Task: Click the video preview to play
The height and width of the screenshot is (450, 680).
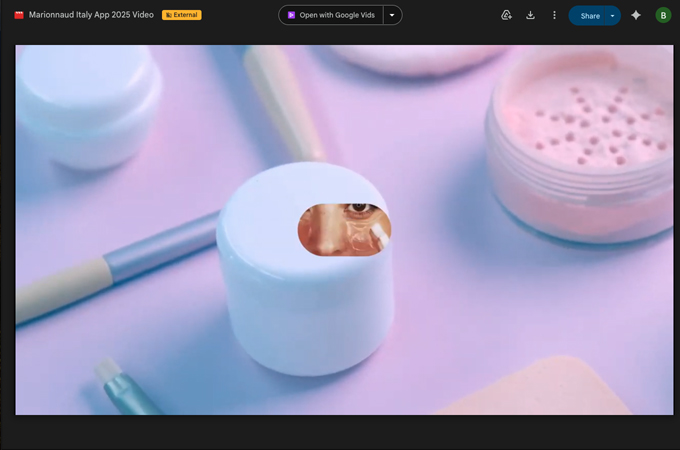Action: coord(344,230)
